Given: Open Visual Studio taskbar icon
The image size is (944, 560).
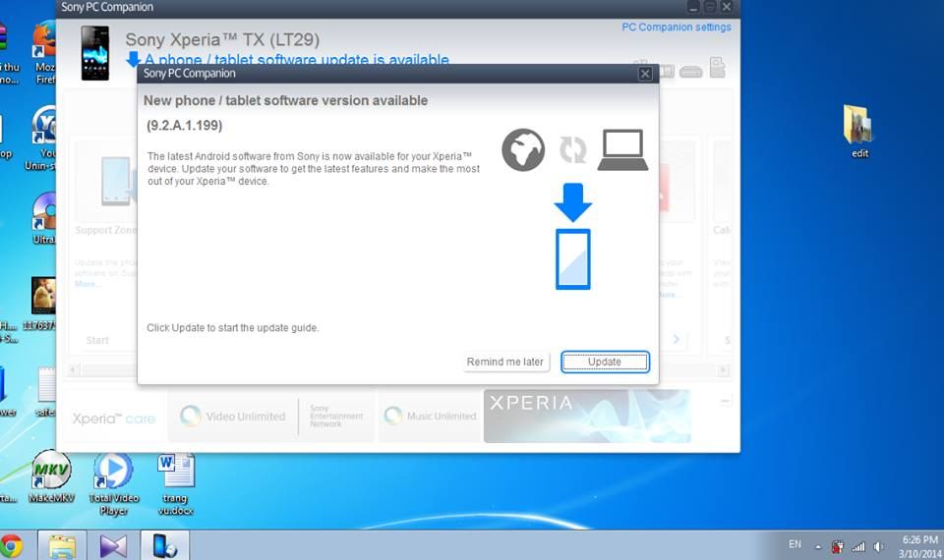Looking at the screenshot, I should (x=113, y=546).
